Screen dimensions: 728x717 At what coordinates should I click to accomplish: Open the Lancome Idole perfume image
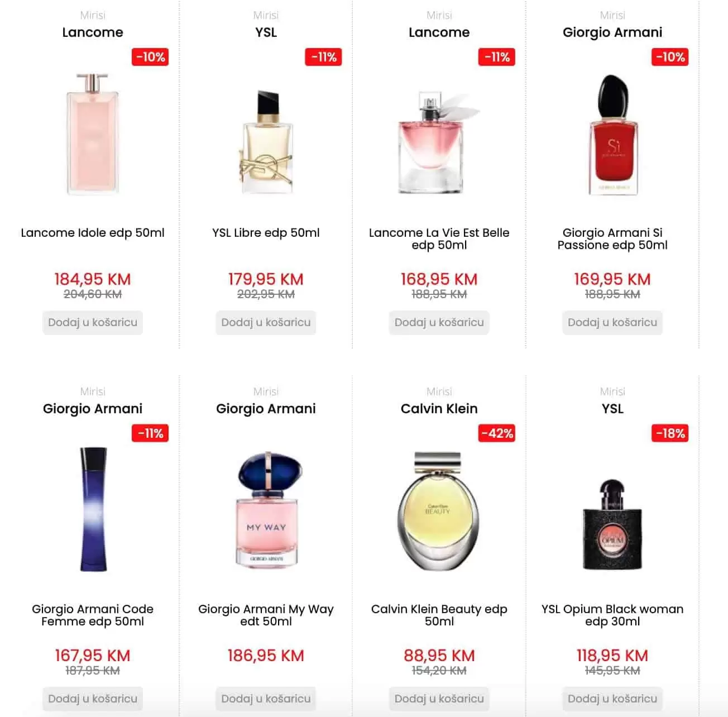coord(93,134)
